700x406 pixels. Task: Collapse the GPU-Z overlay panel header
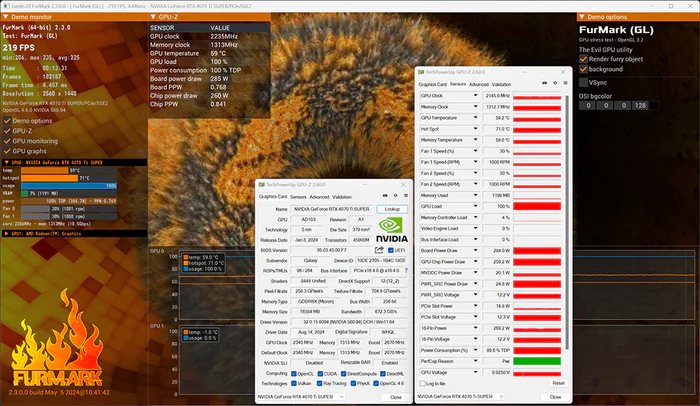point(153,17)
